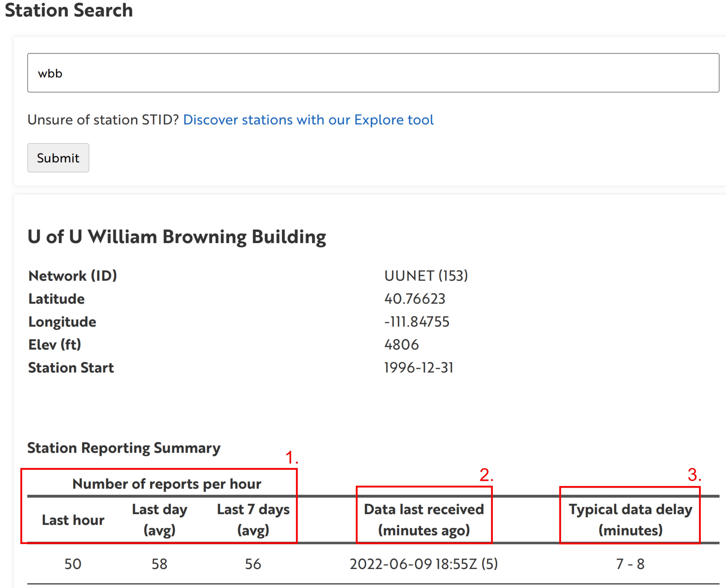Click the station start date 1996-12-31
The image size is (726, 588).
(419, 368)
